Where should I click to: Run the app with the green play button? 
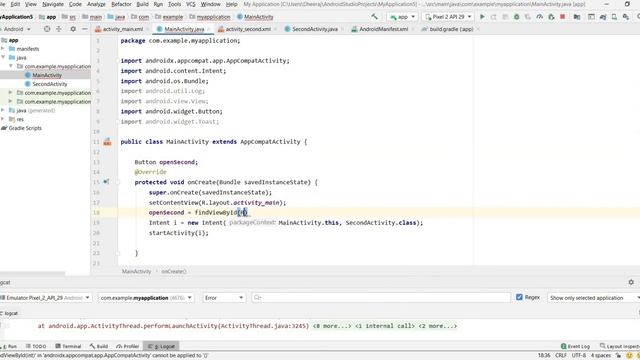point(482,17)
